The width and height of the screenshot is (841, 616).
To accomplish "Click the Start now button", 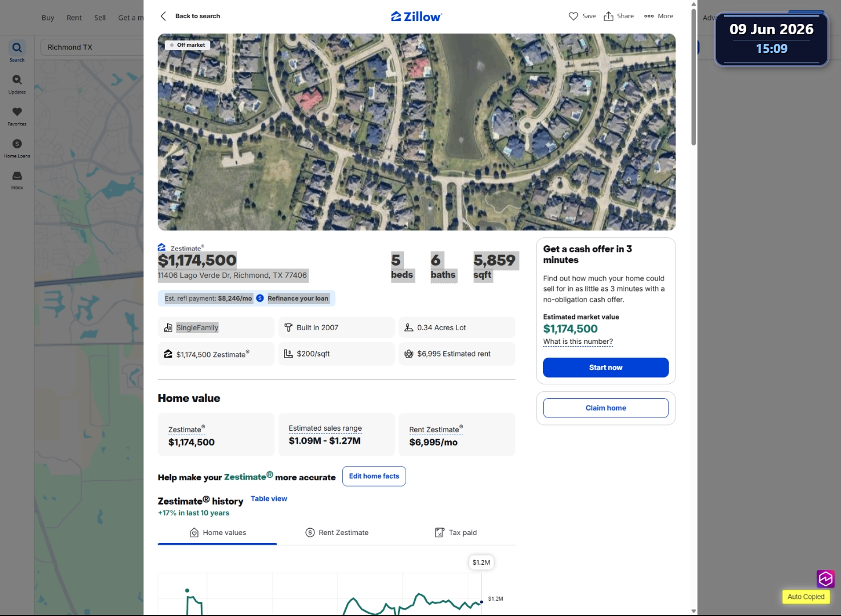I will point(606,367).
